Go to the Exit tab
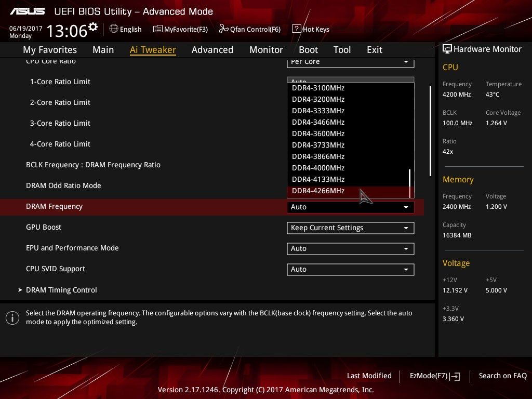This screenshot has width=532, height=399. (375, 50)
